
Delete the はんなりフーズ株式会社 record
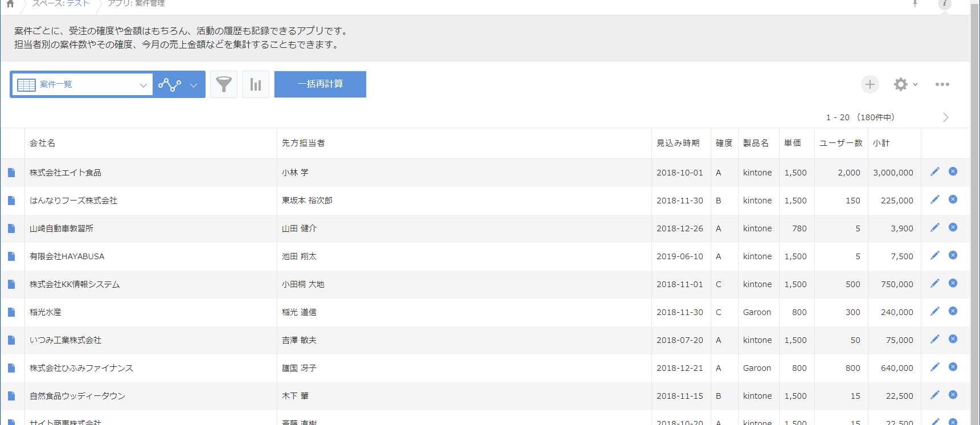(953, 199)
